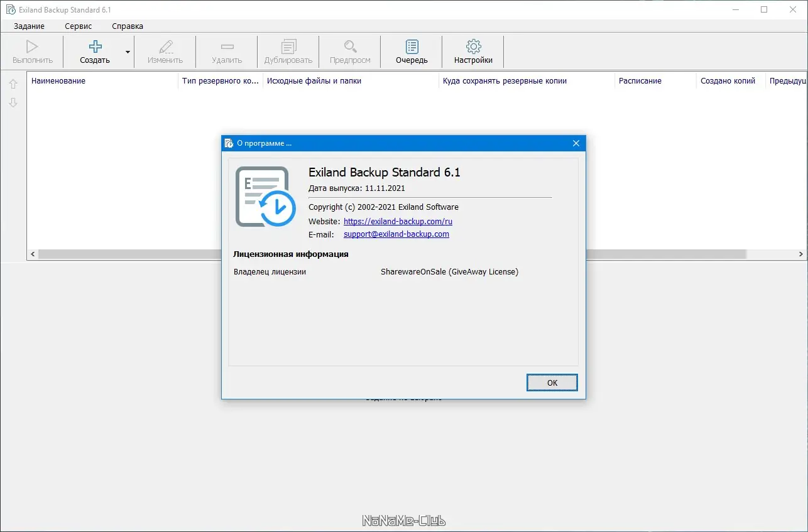Click the app icon in the title bar
This screenshot has width=808, height=532.
click(10, 10)
